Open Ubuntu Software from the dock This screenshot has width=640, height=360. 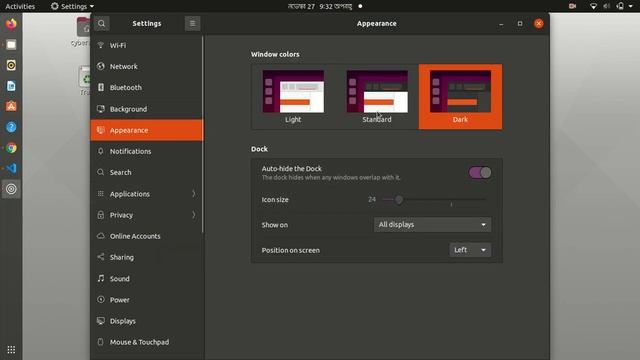click(x=11, y=107)
